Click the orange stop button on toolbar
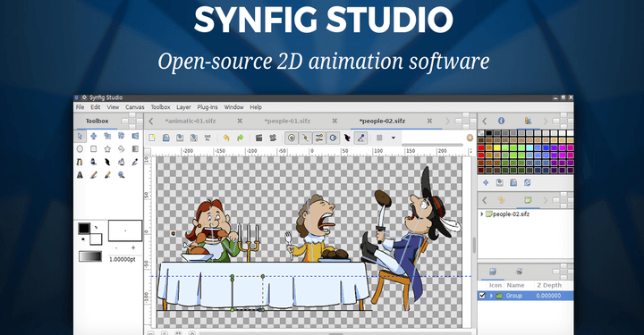 [470, 138]
